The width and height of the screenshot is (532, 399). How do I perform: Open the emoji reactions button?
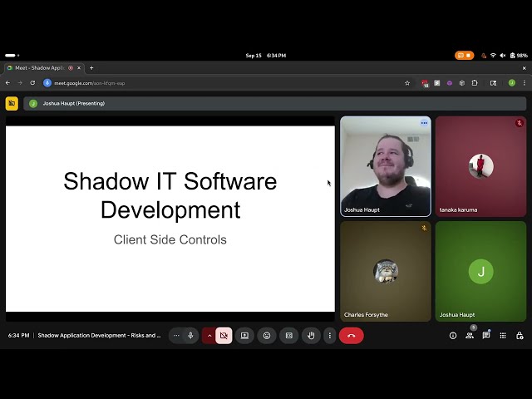(267, 336)
